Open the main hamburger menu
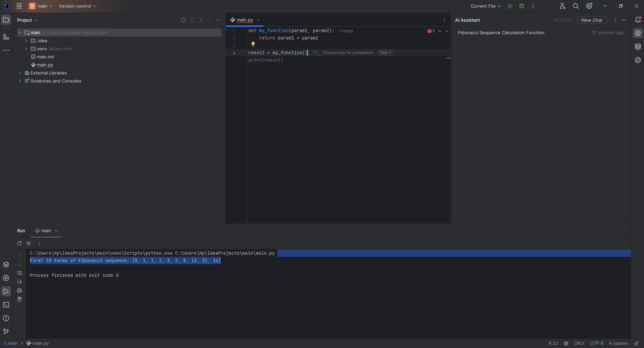644x348 pixels. pos(19,6)
